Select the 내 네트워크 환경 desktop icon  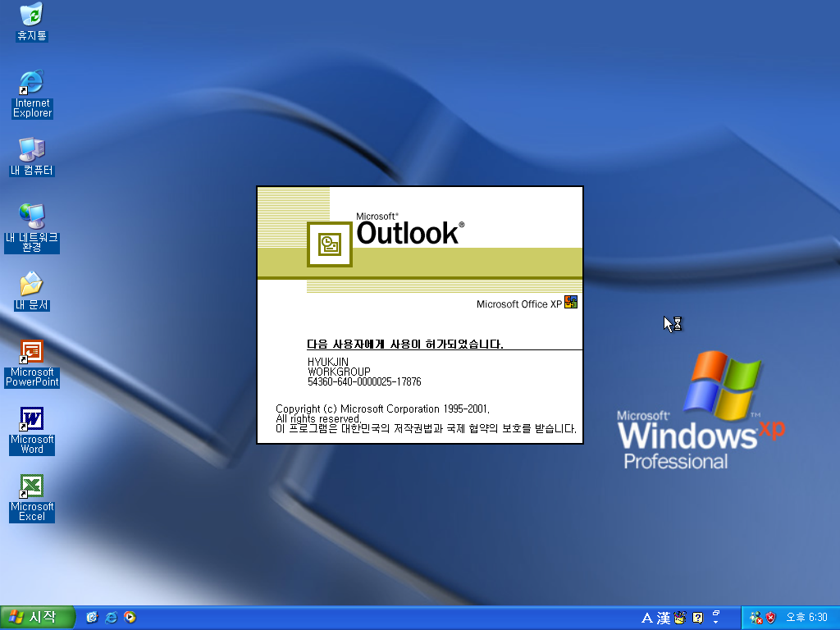pyautogui.click(x=32, y=228)
